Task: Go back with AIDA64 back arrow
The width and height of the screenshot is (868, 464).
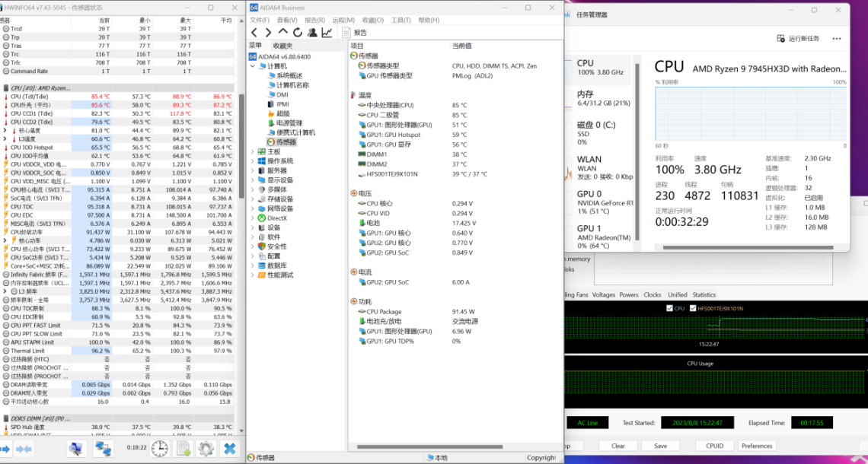Action: [x=254, y=33]
